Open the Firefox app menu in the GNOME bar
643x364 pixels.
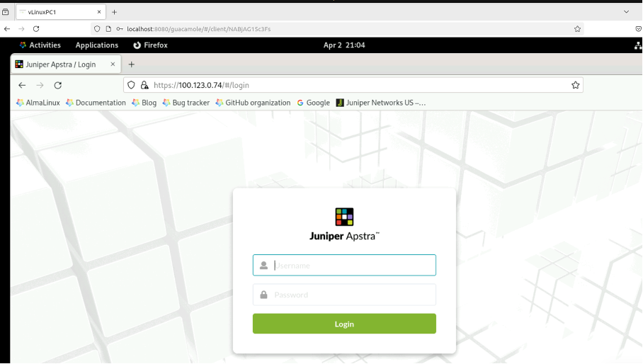click(x=150, y=45)
